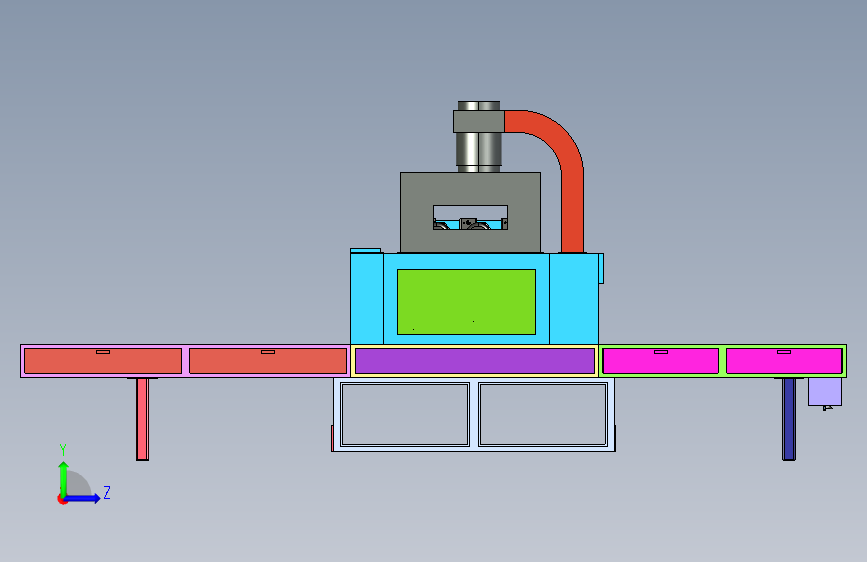Select the cyan left column of the machine body
867x562 pixels.
point(367,299)
